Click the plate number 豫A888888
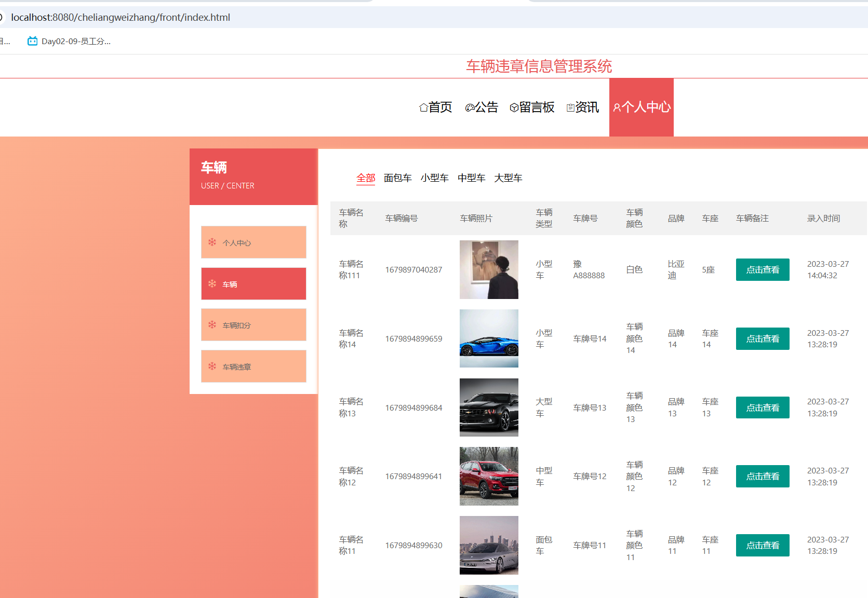 [589, 270]
